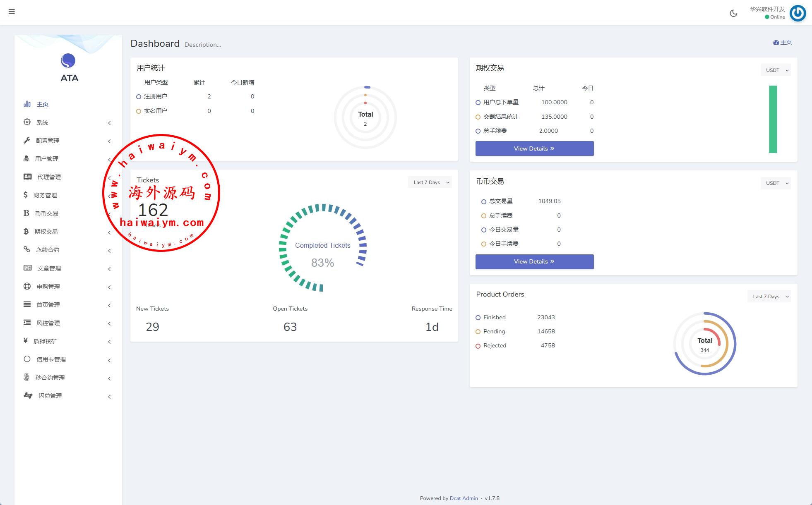Image resolution: width=812 pixels, height=505 pixels.
Task: Open the 文章管理 sidebar menu item
Action: (49, 268)
